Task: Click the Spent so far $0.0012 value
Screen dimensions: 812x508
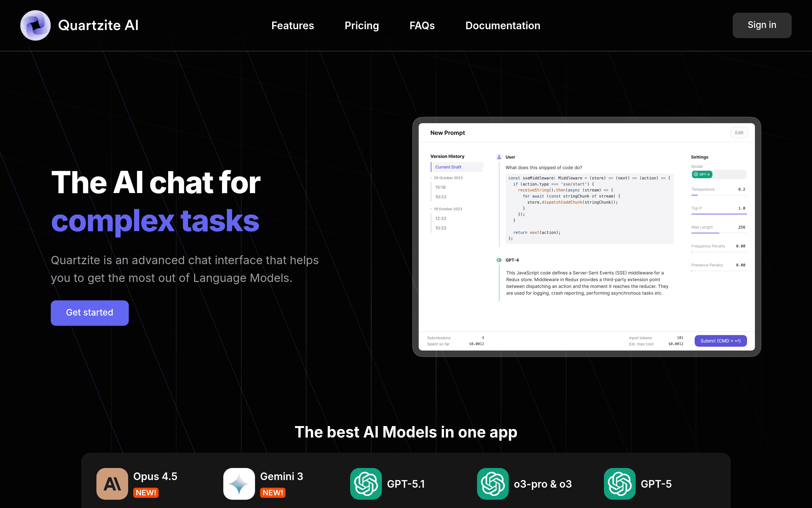Action: tap(476, 344)
